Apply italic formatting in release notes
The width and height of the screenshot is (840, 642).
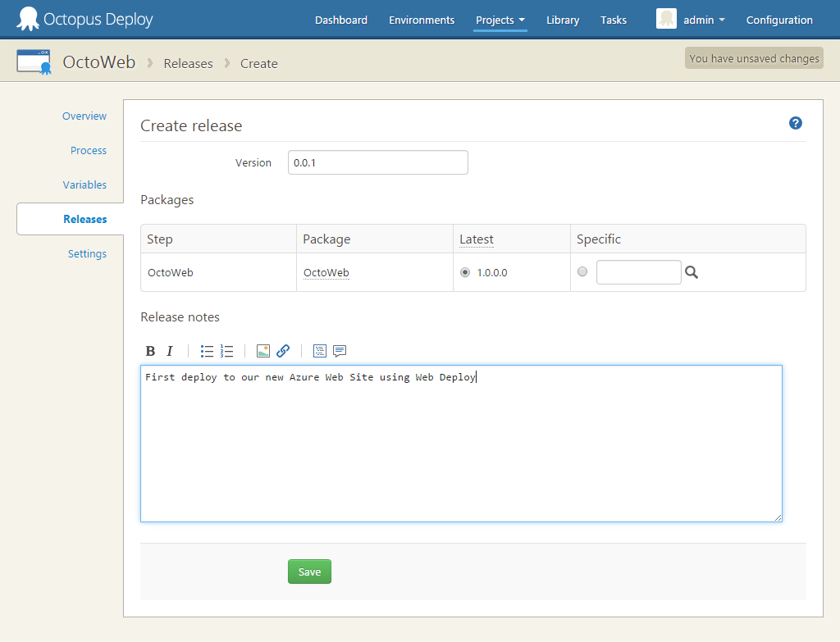tap(170, 351)
